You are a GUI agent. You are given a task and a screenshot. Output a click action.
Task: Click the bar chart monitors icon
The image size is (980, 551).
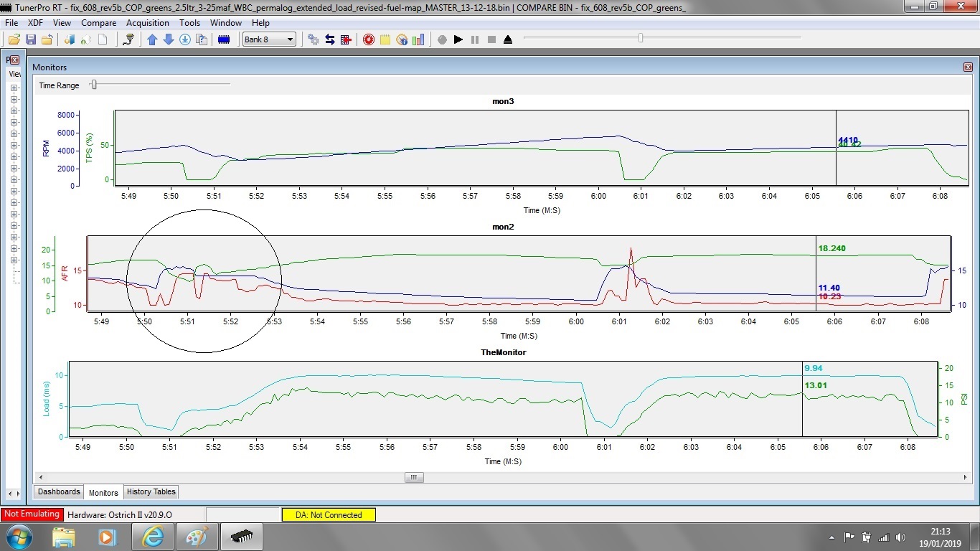point(418,39)
